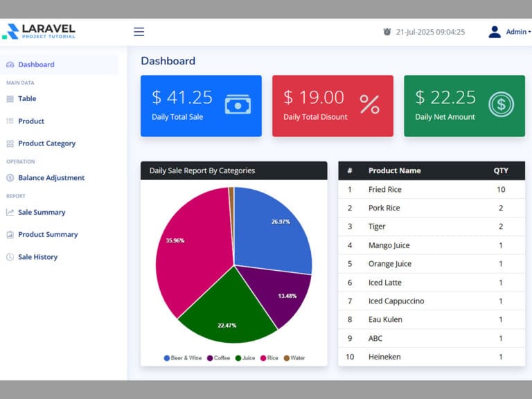View the Sale Summary report
The image size is (532, 399).
pos(42,212)
